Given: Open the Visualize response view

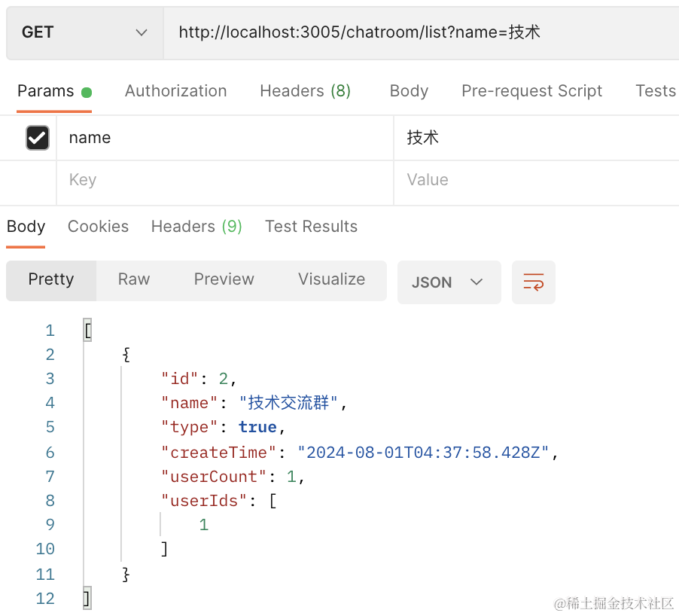Looking at the screenshot, I should pos(331,279).
